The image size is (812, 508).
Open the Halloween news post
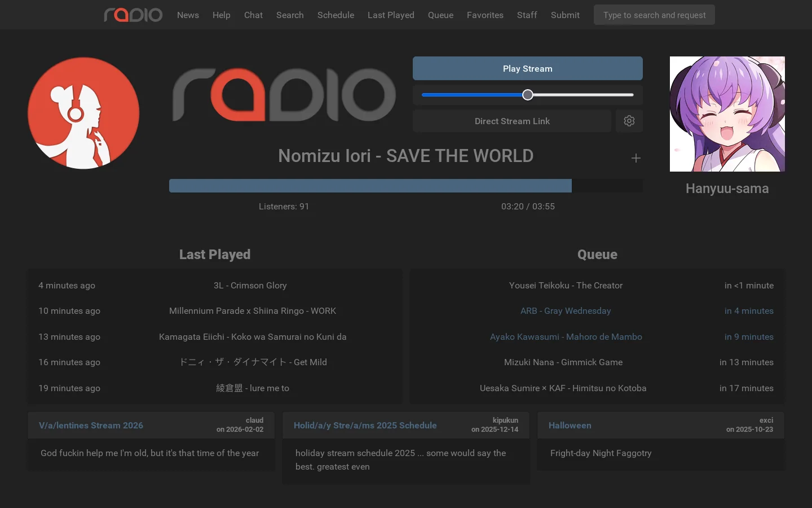click(x=570, y=426)
